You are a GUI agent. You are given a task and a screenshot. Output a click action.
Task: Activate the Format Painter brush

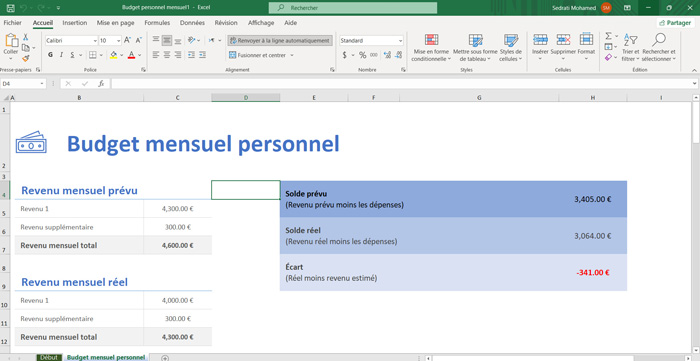(x=25, y=58)
